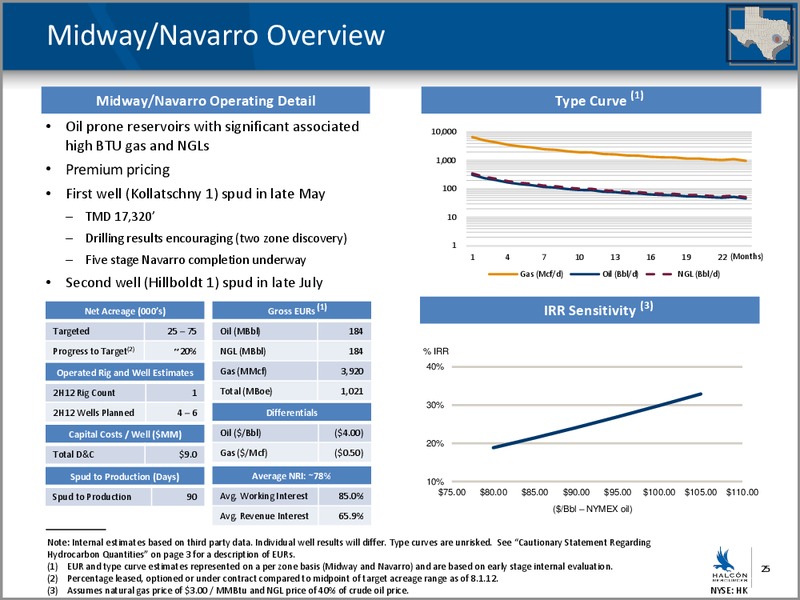This screenshot has width=800, height=600.
Task: Click the Drilling results encouraging sub-bullet
Action: [x=216, y=238]
